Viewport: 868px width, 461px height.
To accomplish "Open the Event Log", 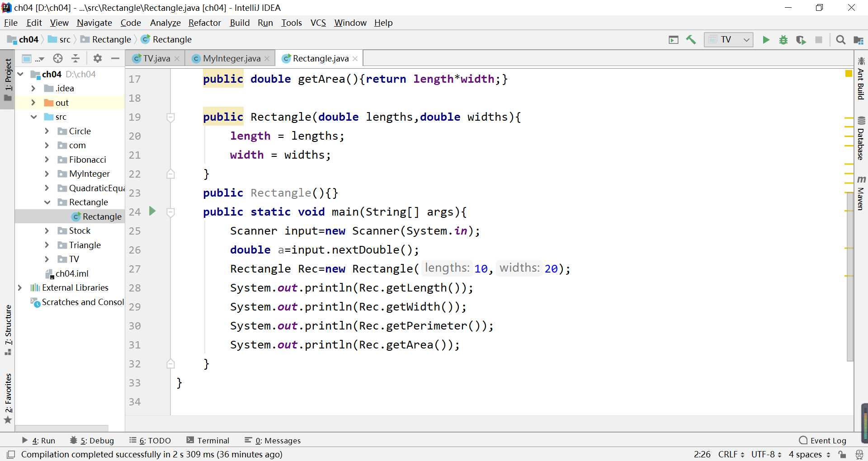I will click(823, 441).
